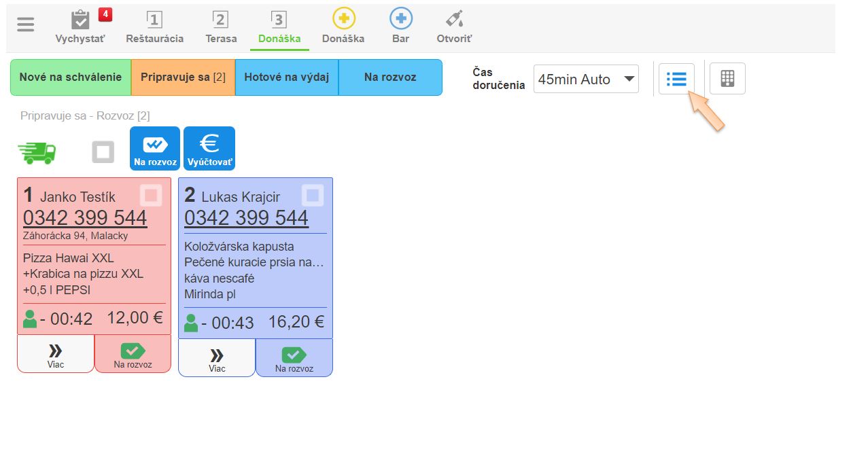Expand Viac options for Janko Testík order

(56, 355)
